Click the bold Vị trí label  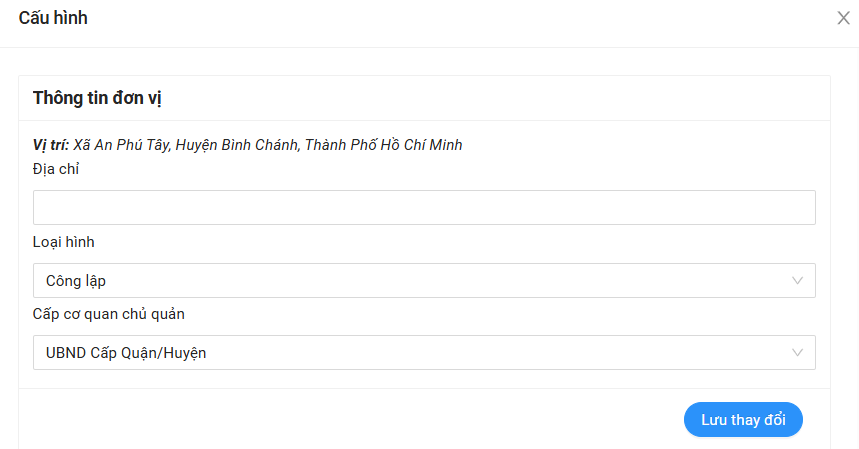pos(50,145)
